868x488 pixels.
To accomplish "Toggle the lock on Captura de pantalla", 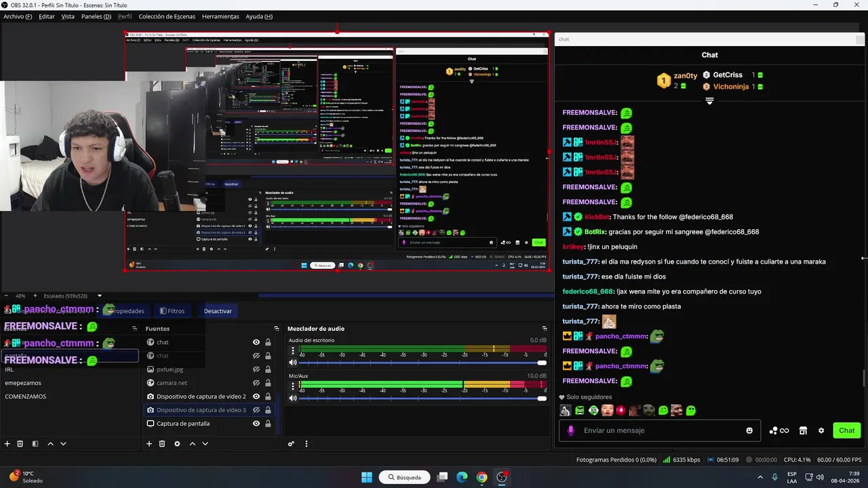I will [x=268, y=424].
